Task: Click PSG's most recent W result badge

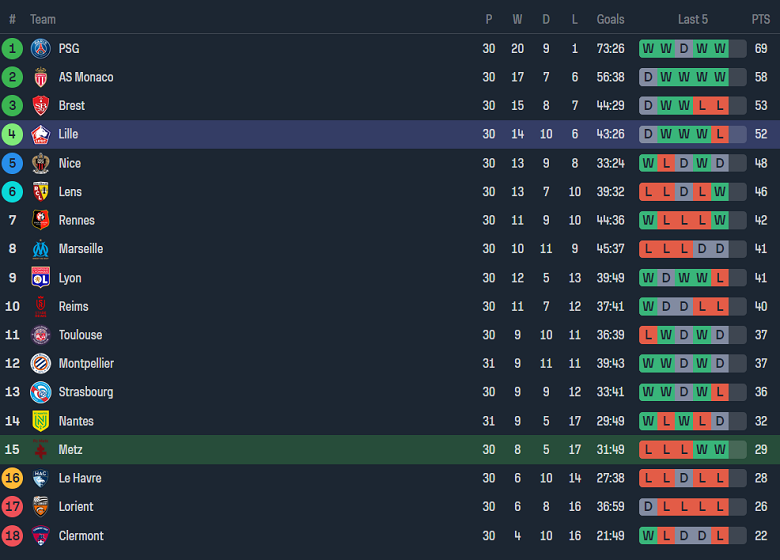Action: [x=720, y=48]
